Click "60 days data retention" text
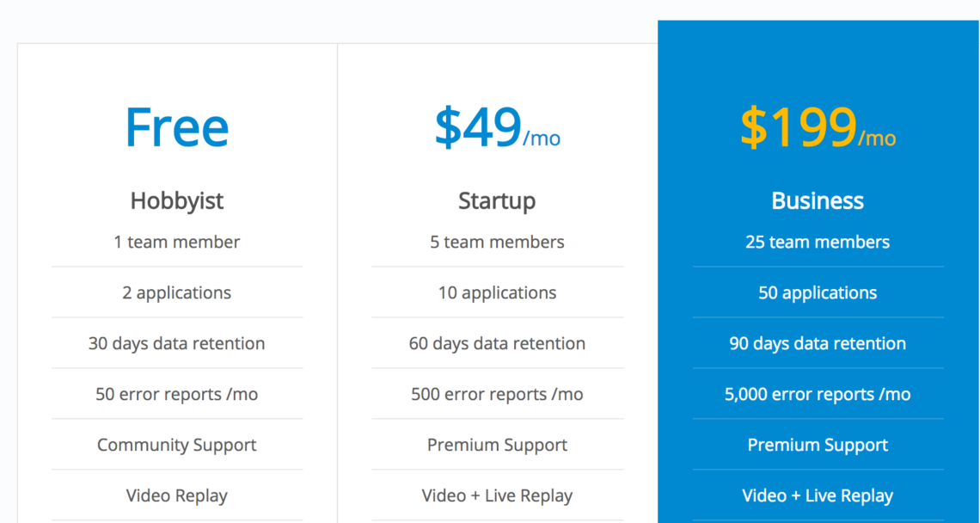Viewport: 980px width, 523px height. (497, 343)
